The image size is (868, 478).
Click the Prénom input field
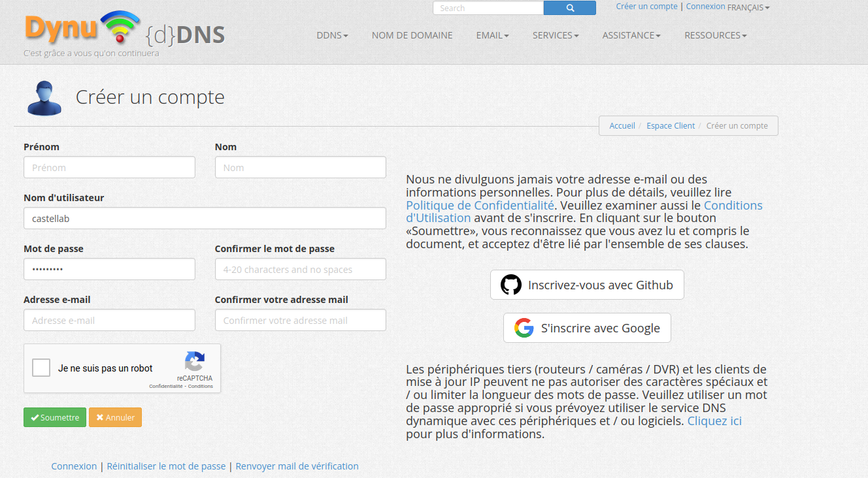pos(109,167)
